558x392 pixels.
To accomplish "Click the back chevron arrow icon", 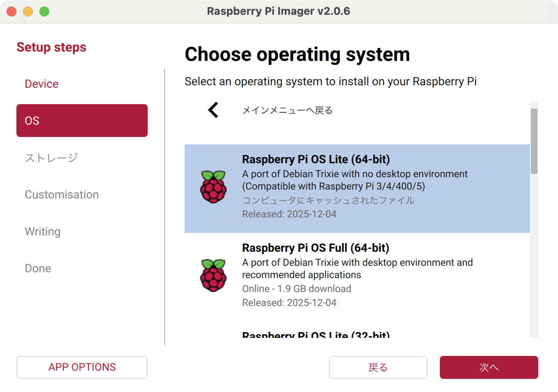I will (213, 110).
